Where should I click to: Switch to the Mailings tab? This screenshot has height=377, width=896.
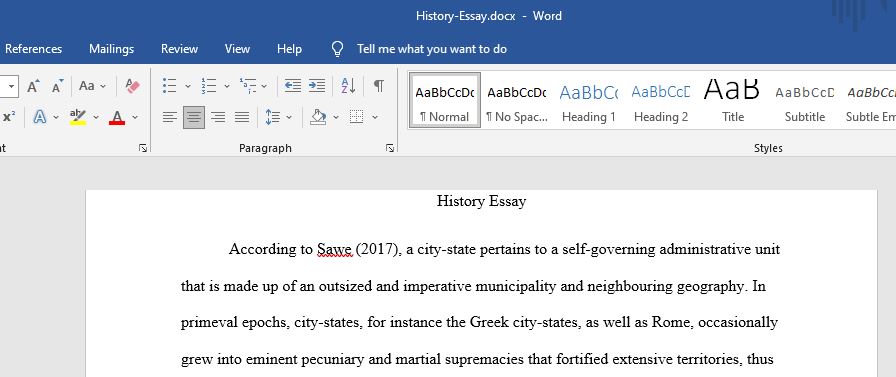(x=111, y=49)
